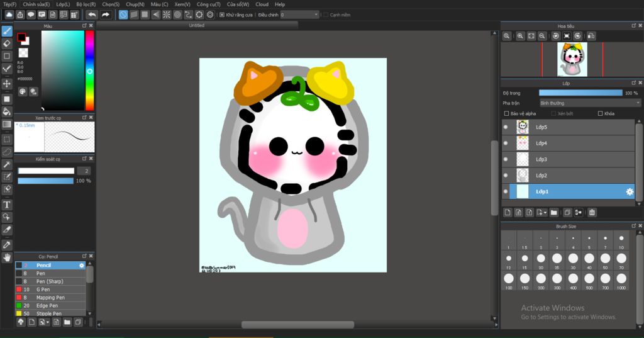Hide the Lớp2 layer
Viewport: 644px width, 338px height.
pyautogui.click(x=506, y=175)
